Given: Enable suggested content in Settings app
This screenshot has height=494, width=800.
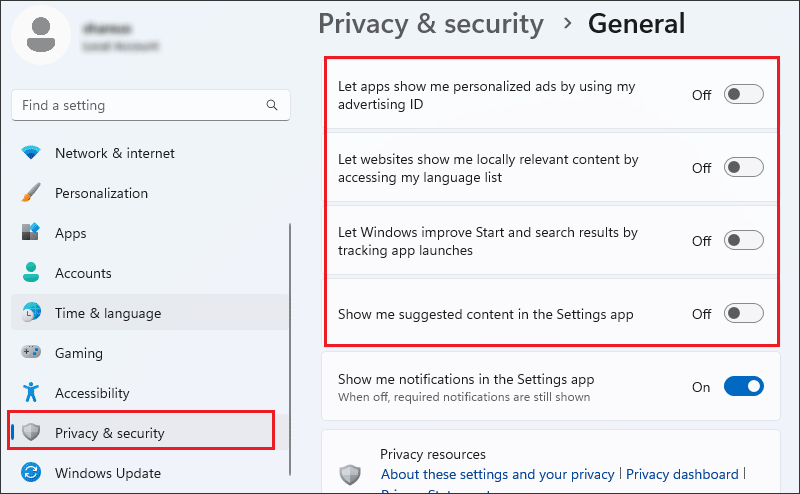Looking at the screenshot, I should [743, 313].
